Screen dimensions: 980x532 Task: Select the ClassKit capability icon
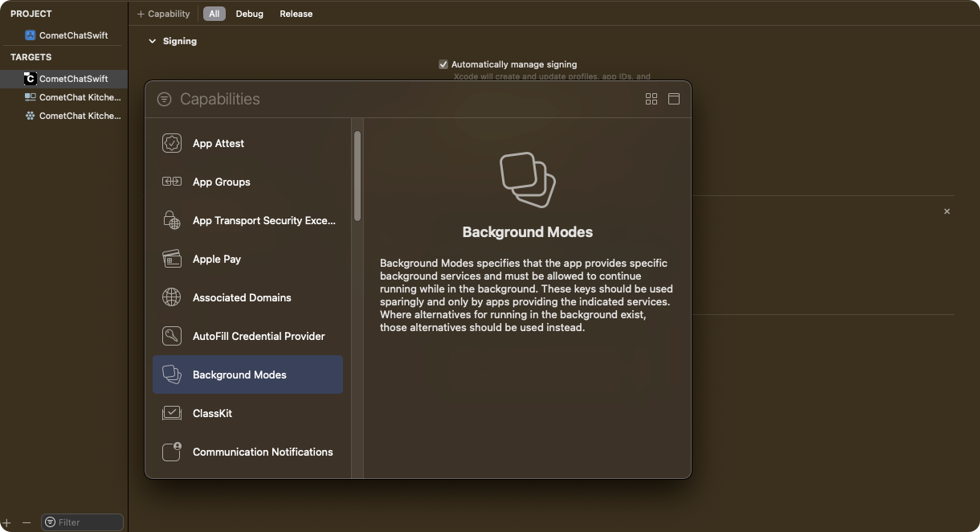pos(172,413)
